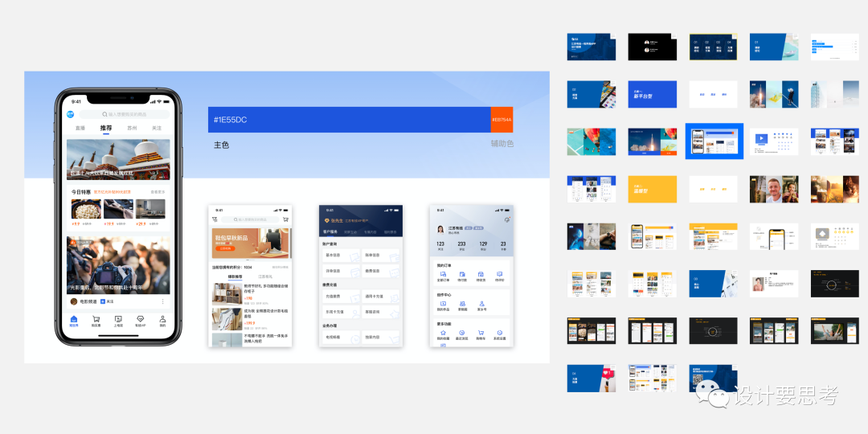Tap the profile icon in the phone's bottom navigation

pos(162,321)
